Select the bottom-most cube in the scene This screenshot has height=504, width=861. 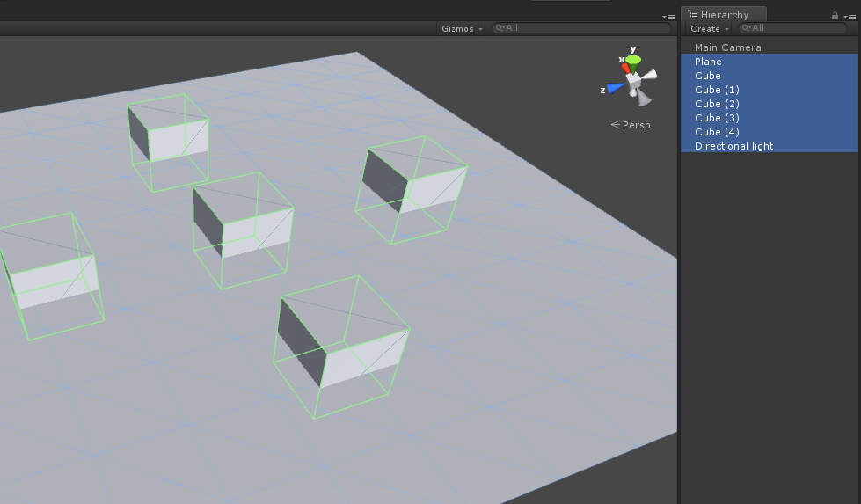(341, 347)
